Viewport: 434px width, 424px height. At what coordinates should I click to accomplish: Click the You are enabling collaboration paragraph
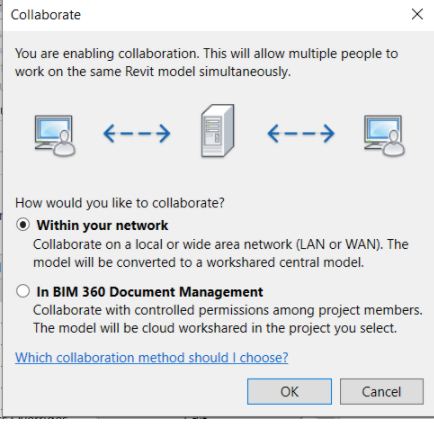point(206,62)
